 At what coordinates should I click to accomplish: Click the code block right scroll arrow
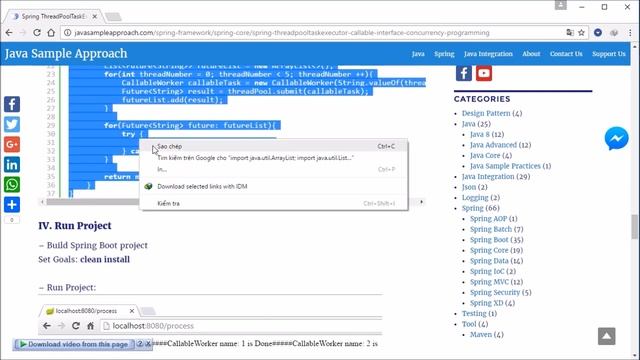(422, 202)
